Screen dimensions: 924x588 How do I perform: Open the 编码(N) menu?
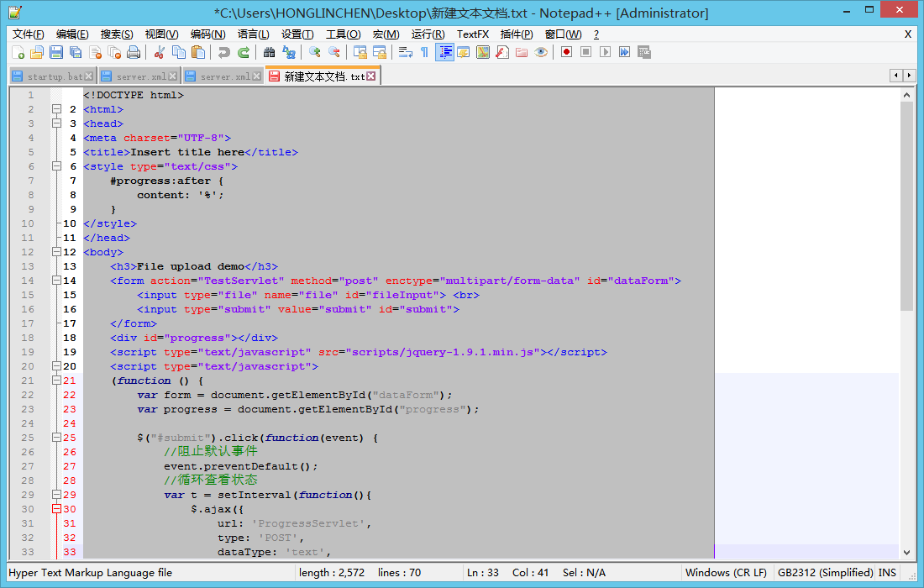[x=208, y=34]
